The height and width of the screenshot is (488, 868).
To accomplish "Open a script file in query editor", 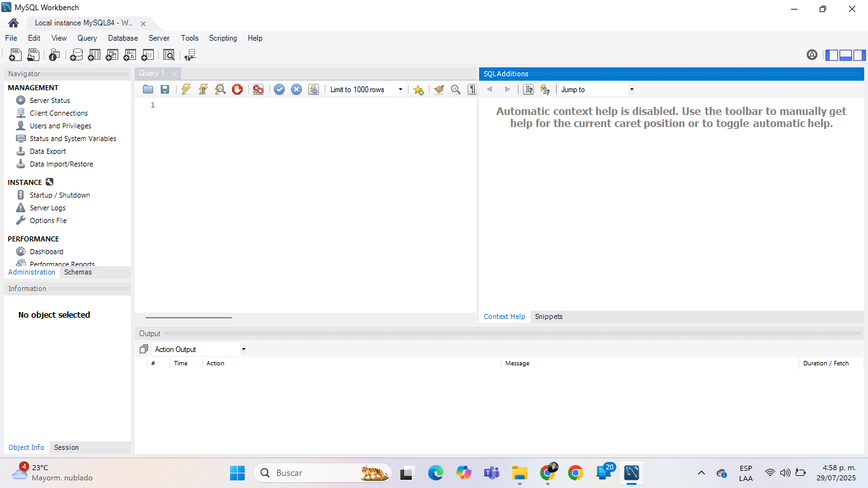I will click(x=148, y=90).
